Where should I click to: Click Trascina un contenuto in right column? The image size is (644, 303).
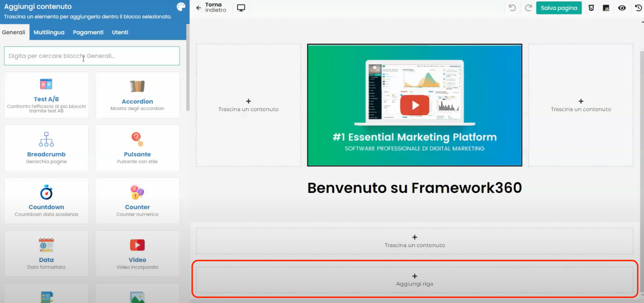[581, 109]
